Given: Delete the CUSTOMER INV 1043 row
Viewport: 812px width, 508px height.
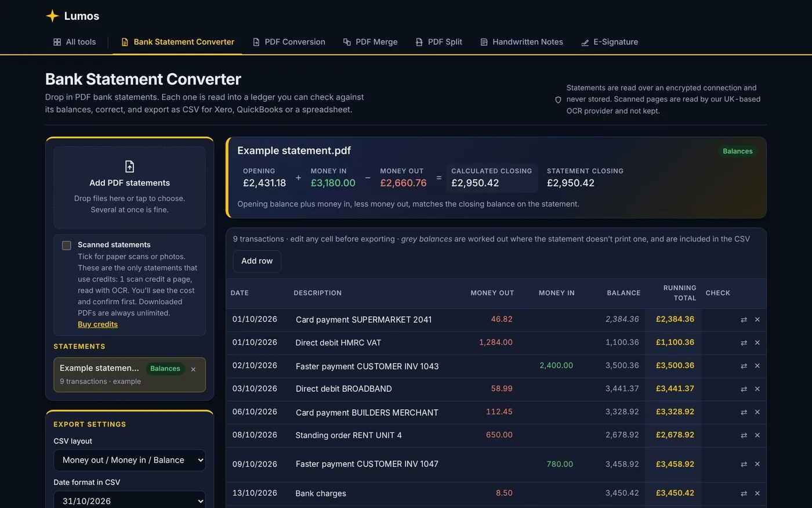Looking at the screenshot, I should pyautogui.click(x=757, y=366).
